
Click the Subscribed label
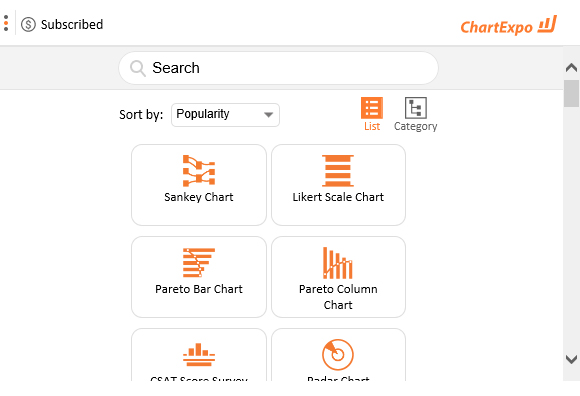point(72,24)
